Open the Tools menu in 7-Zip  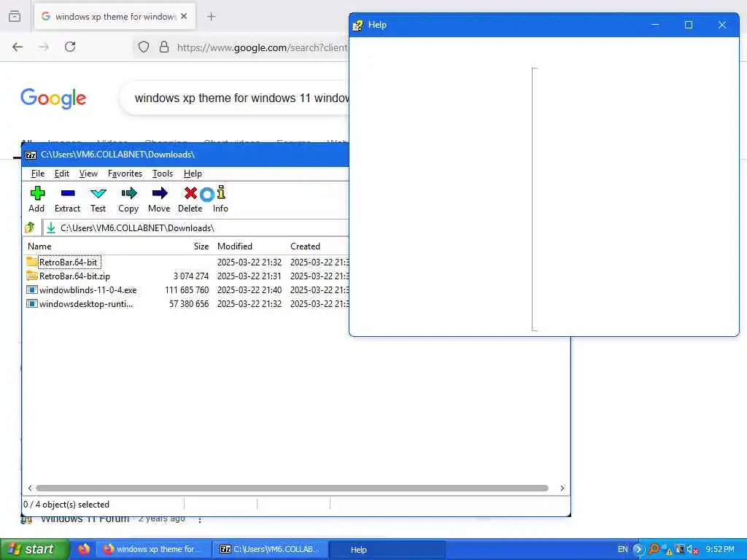pyautogui.click(x=163, y=174)
